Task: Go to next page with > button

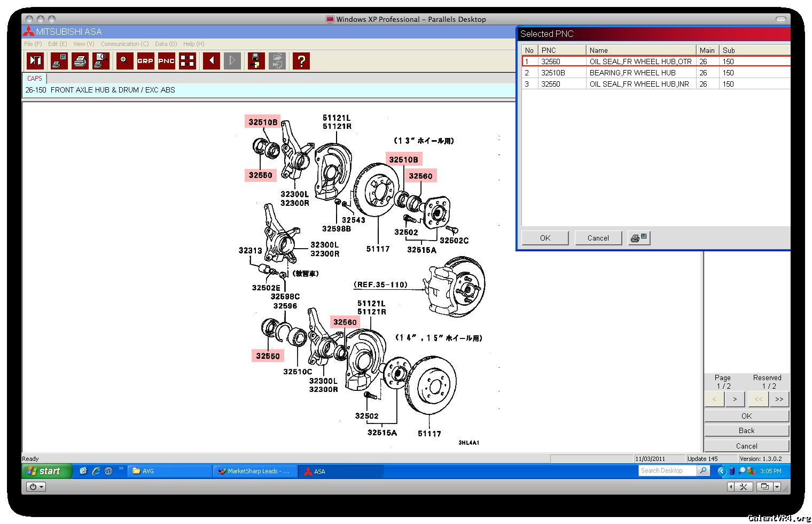Action: [735, 399]
